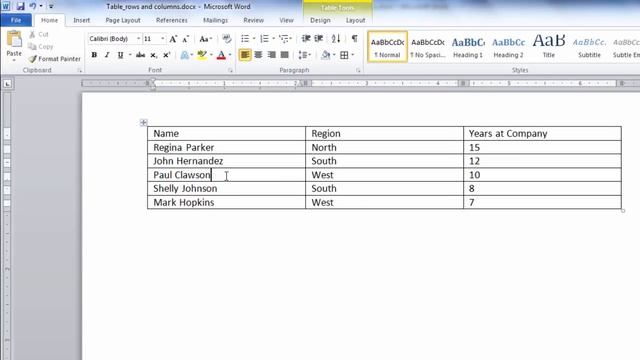Toggle Align Text Right
Viewport: 640px width, 360px height.
coord(271,55)
